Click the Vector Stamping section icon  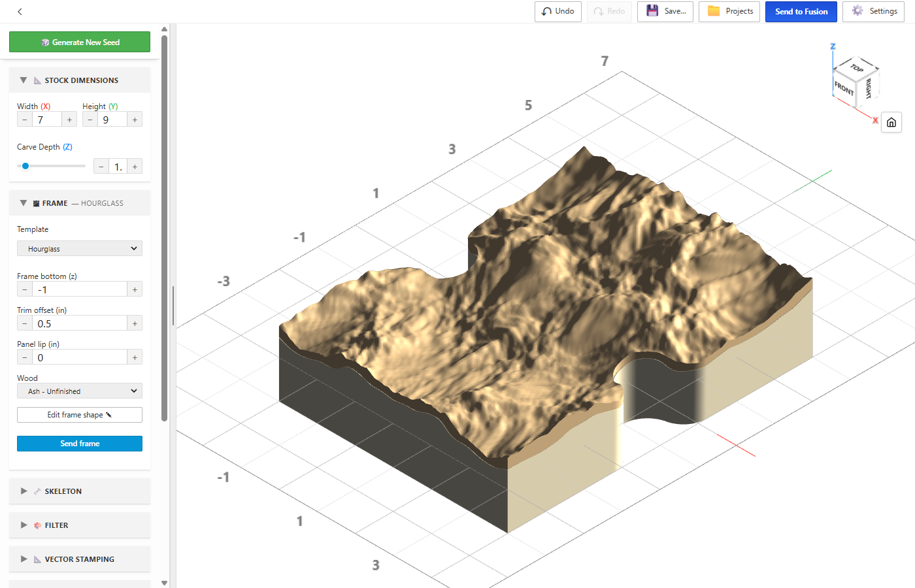point(37,559)
